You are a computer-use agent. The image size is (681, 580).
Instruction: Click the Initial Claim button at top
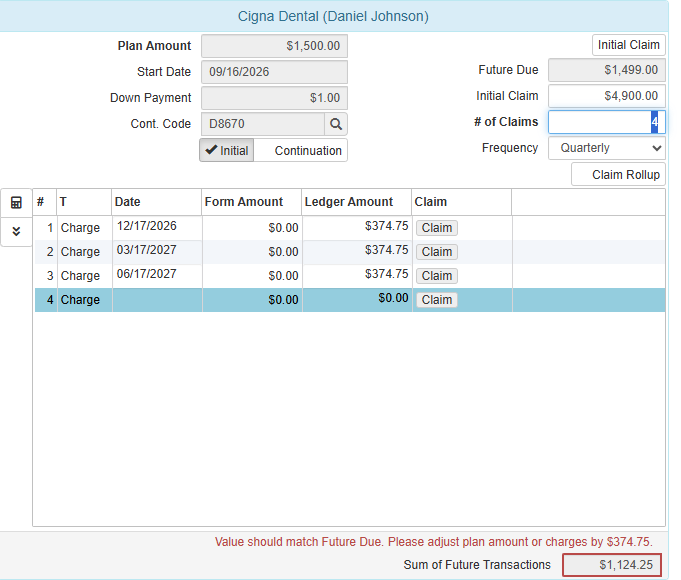(628, 45)
